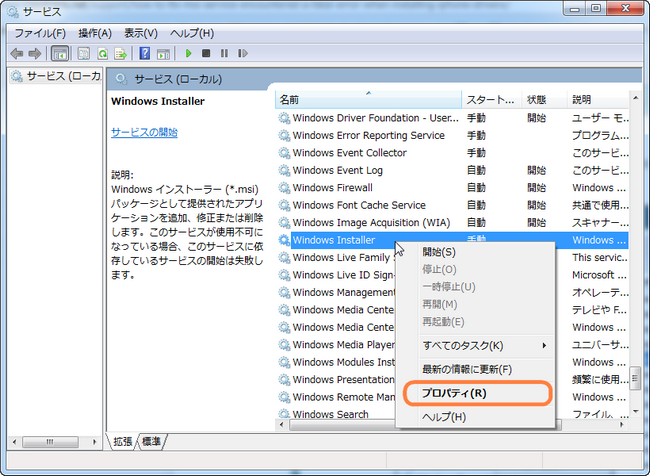Select Windows Error Reporting Service row

[453, 136]
